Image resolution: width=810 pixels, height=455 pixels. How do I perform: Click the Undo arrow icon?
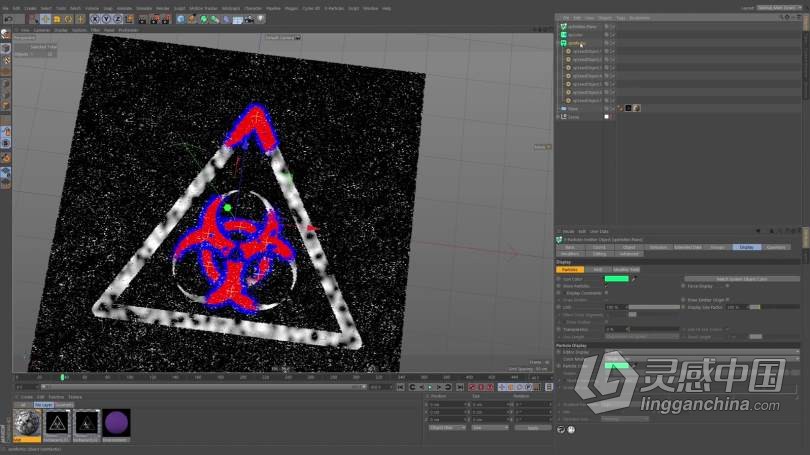coord(8,19)
